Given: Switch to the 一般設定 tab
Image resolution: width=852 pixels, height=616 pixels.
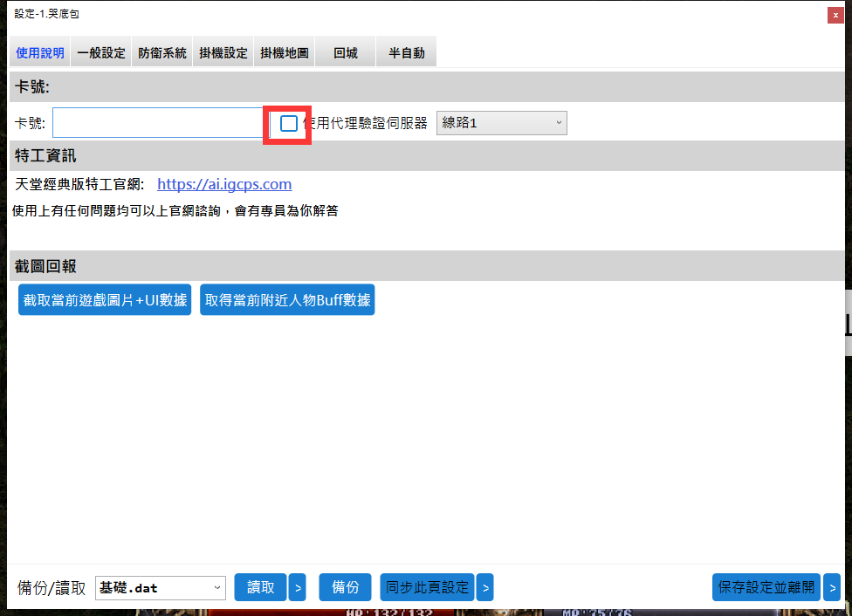Looking at the screenshot, I should click(x=100, y=51).
